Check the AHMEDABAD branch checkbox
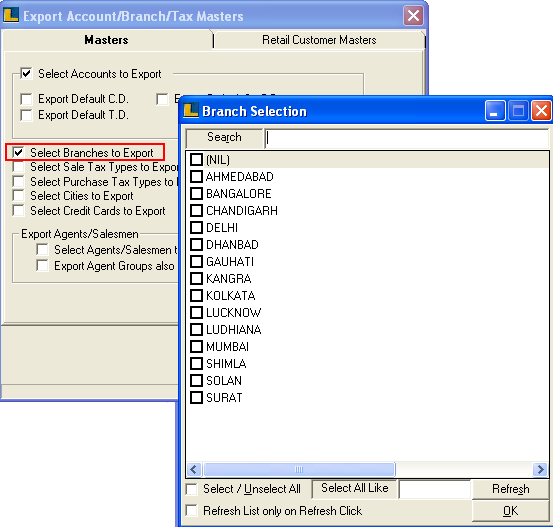Screen dimensions: 553x527 coord(196,176)
